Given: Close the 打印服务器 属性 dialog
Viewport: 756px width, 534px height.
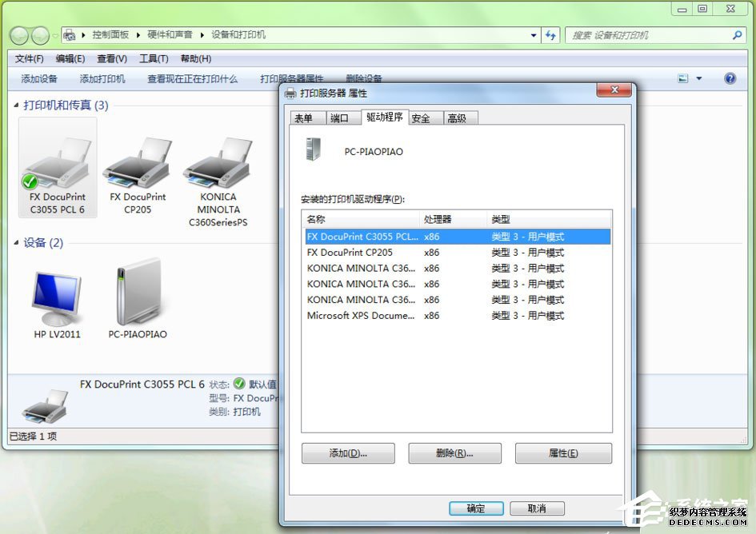Looking at the screenshot, I should tap(614, 90).
